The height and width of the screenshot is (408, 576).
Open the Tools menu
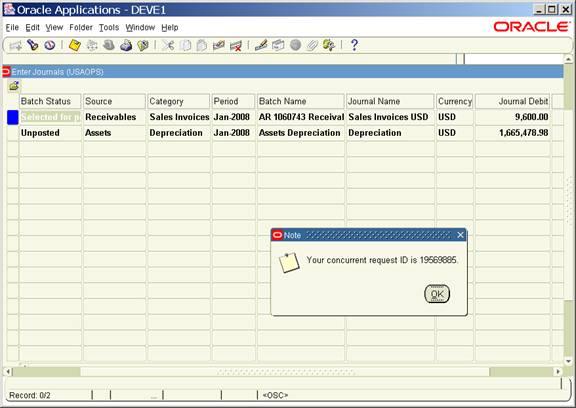pos(109,28)
